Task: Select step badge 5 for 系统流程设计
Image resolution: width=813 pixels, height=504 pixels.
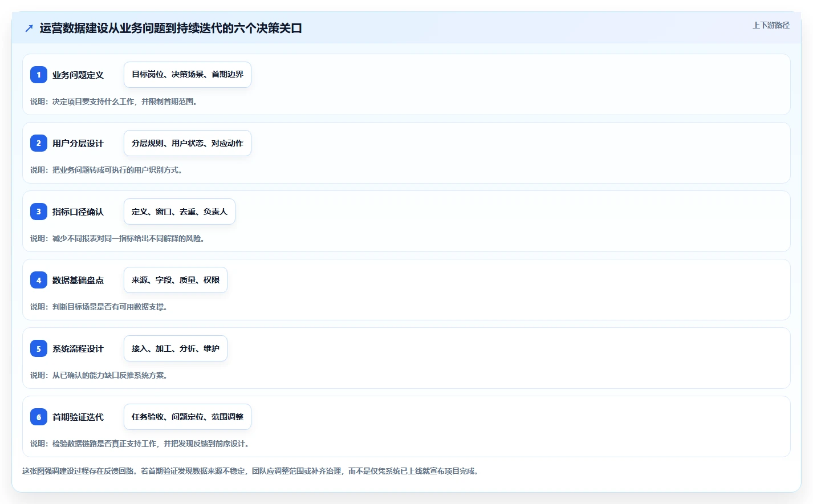Action: coord(39,348)
